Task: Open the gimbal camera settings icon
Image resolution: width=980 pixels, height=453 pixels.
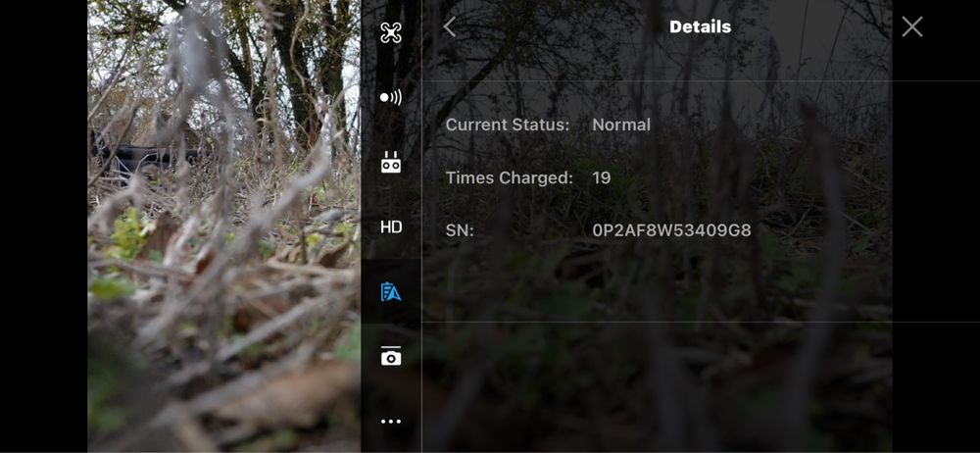Action: pyautogui.click(x=391, y=356)
